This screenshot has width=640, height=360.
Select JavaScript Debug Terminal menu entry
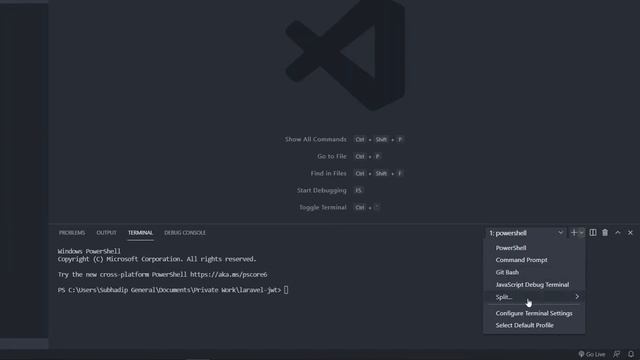534,284
